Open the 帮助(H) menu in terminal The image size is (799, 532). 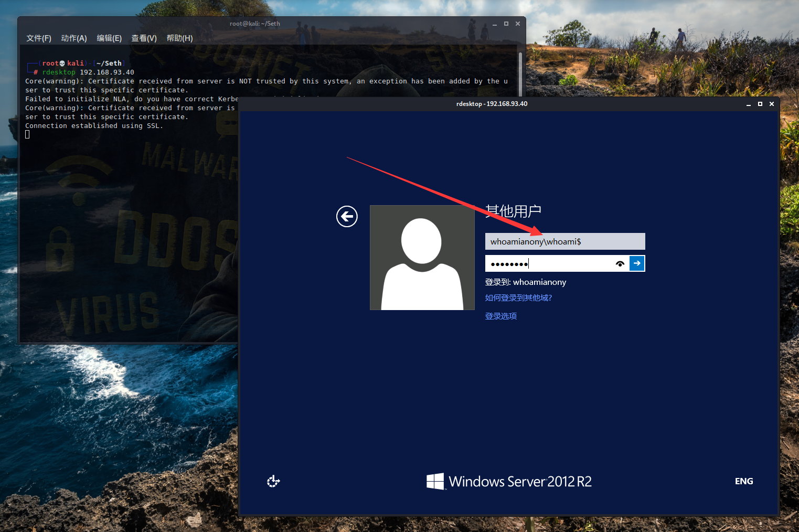(x=179, y=38)
